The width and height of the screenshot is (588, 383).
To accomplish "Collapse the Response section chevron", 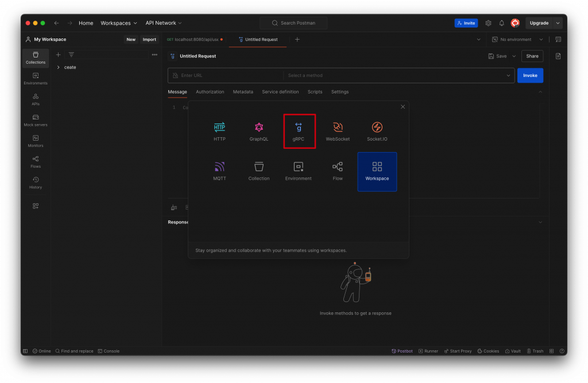I will (540, 222).
